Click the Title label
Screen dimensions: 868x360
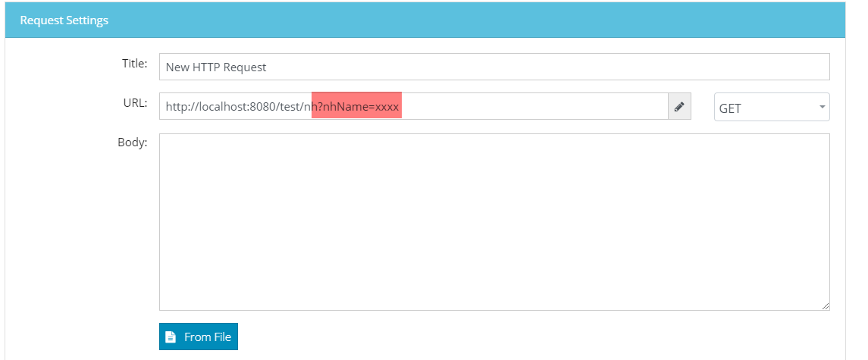pos(134,63)
